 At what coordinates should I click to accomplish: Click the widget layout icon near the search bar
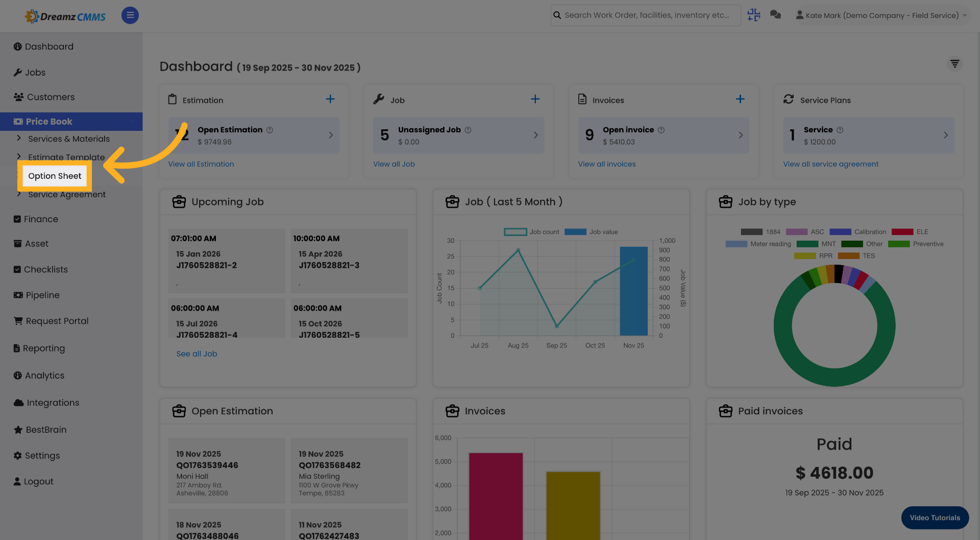click(753, 15)
